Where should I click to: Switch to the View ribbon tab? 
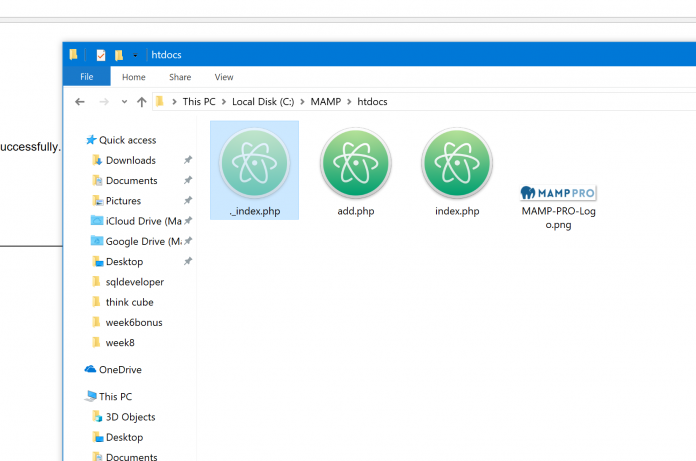[224, 77]
